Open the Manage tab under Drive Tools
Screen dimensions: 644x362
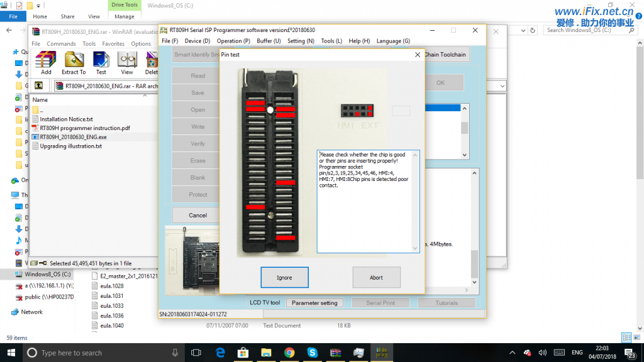pyautogui.click(x=124, y=16)
